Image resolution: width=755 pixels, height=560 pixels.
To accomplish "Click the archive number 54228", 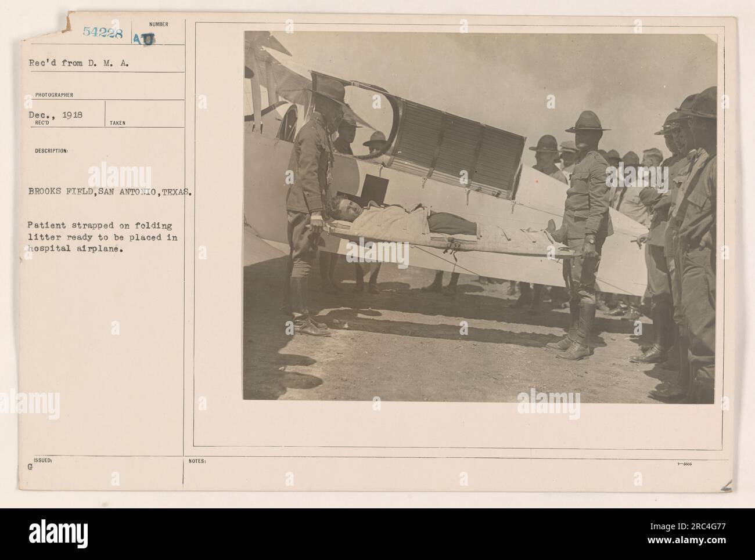I will tap(102, 33).
